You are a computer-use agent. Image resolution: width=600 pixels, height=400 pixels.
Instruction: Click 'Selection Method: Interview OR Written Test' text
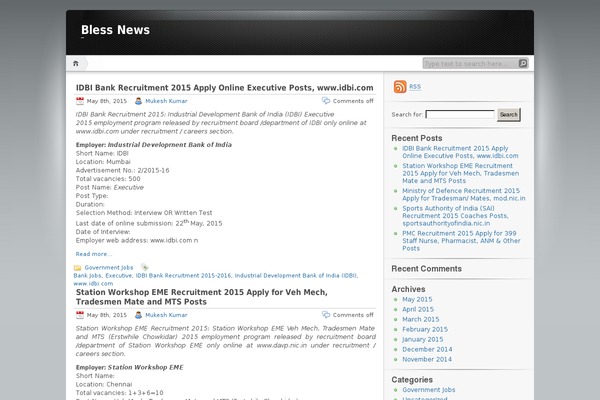point(144,213)
